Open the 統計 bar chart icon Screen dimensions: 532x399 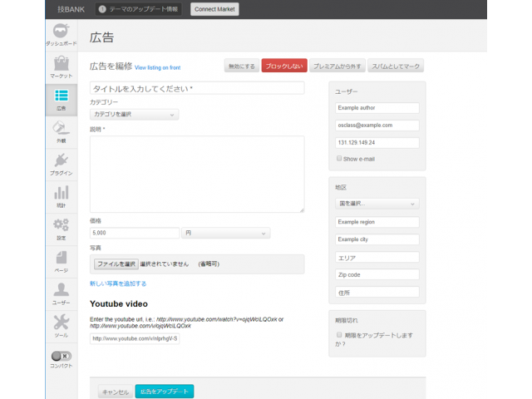(61, 195)
